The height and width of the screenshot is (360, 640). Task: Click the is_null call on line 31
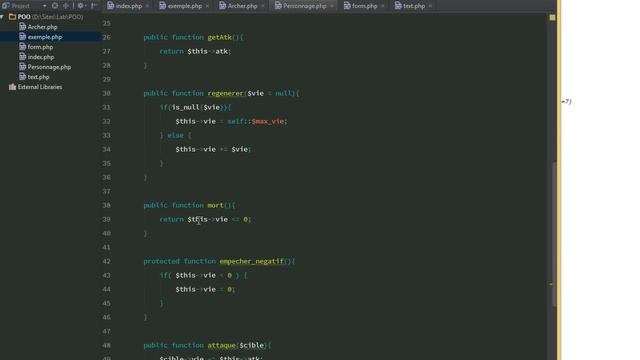tap(185, 107)
